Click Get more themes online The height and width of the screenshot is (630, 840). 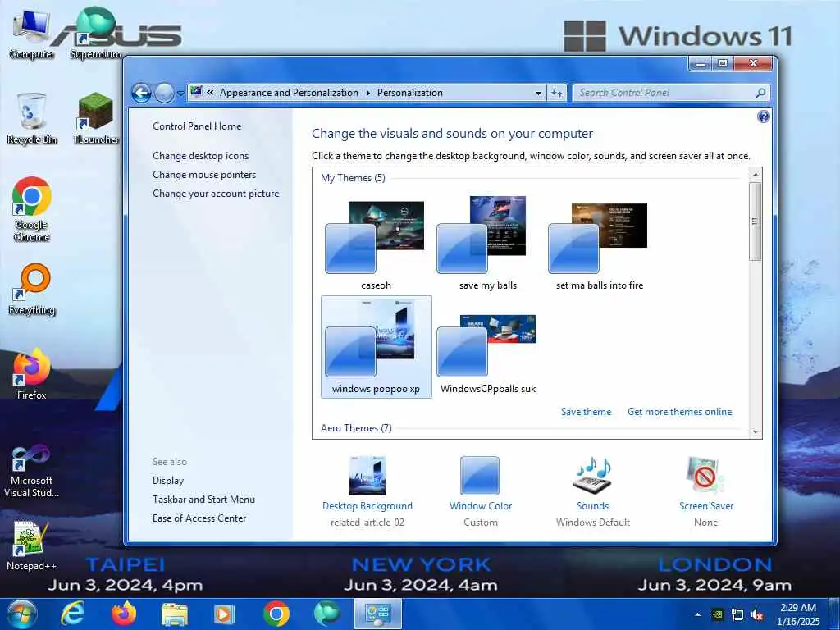680,412
